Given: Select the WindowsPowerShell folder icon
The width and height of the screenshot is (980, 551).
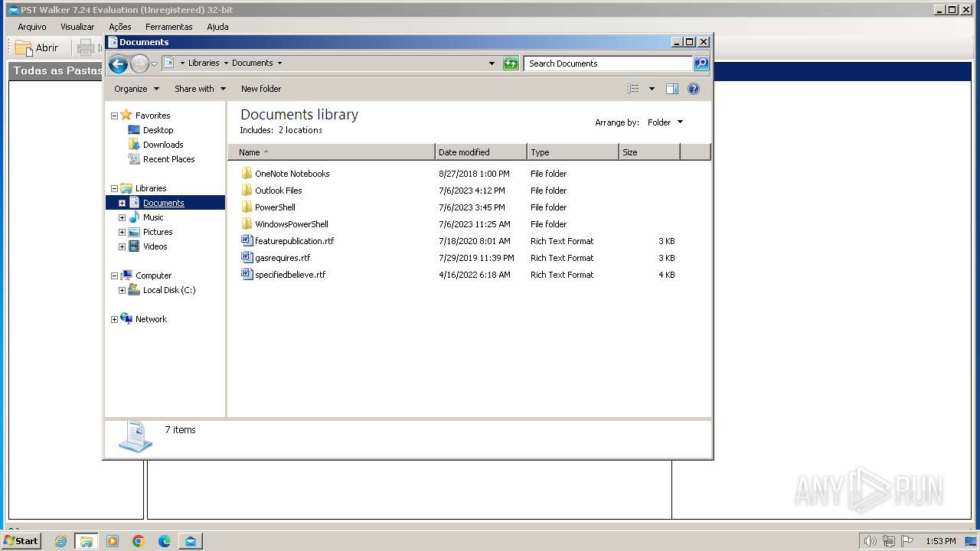Looking at the screenshot, I should click(x=247, y=224).
